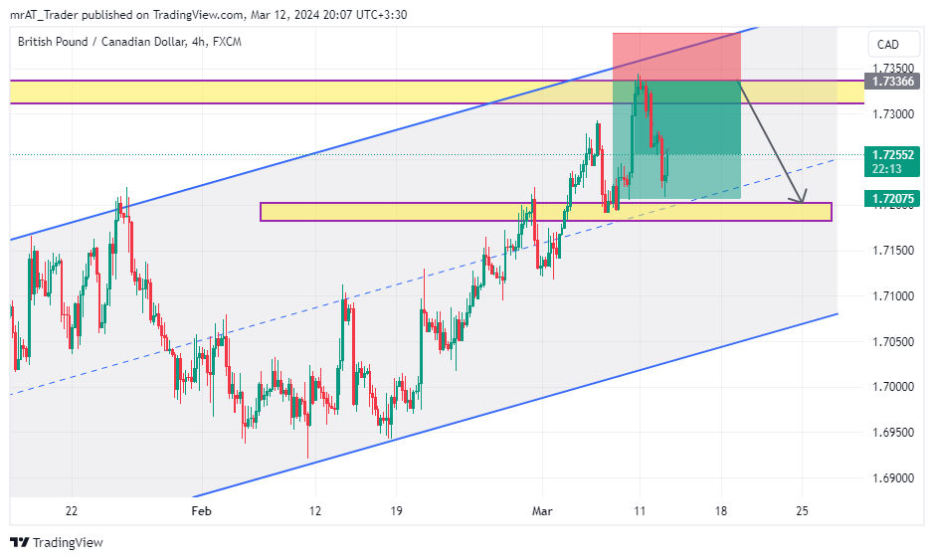Select the red stop-loss zone of short position
Viewport: 934px width, 560px height.
click(x=676, y=57)
